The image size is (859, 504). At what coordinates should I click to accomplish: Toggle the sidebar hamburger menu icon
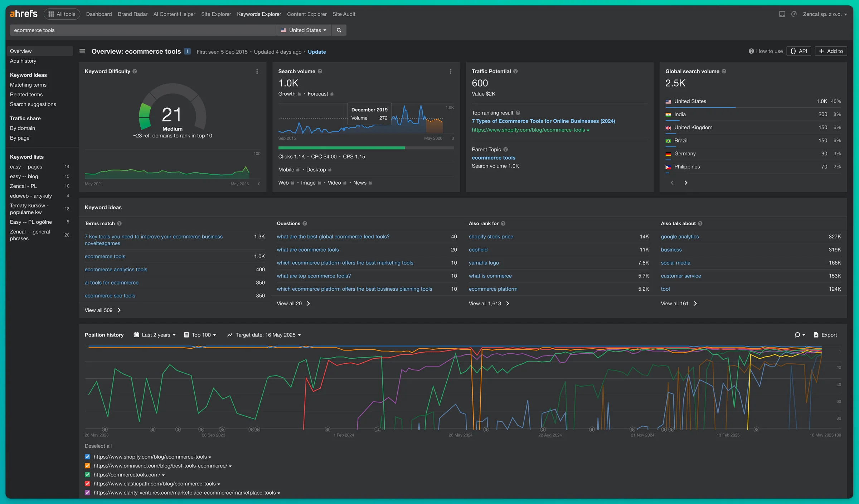[x=82, y=51]
